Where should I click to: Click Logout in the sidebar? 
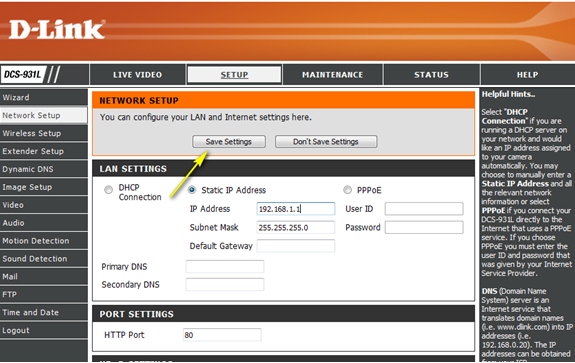tap(44, 330)
